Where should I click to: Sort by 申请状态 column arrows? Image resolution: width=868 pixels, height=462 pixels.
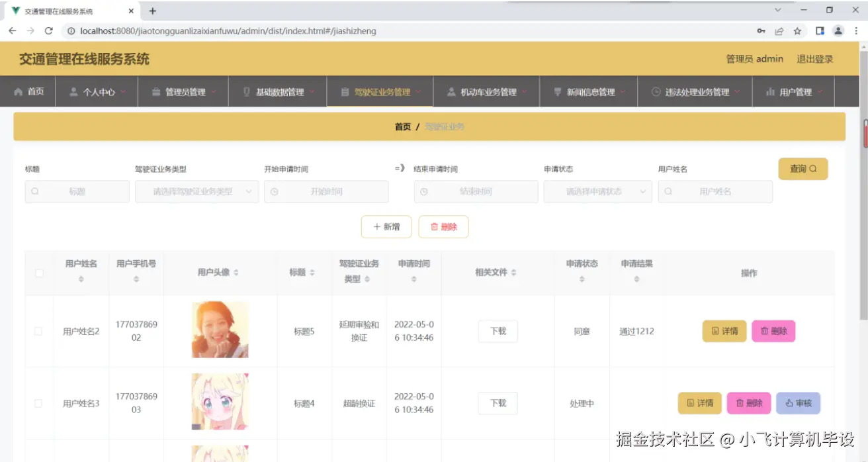[582, 279]
